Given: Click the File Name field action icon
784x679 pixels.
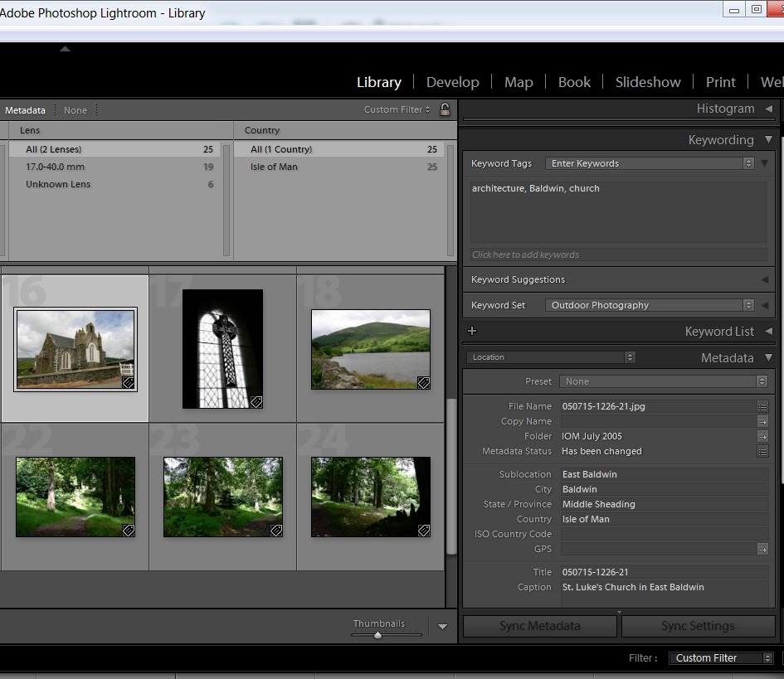Looking at the screenshot, I should (x=762, y=406).
